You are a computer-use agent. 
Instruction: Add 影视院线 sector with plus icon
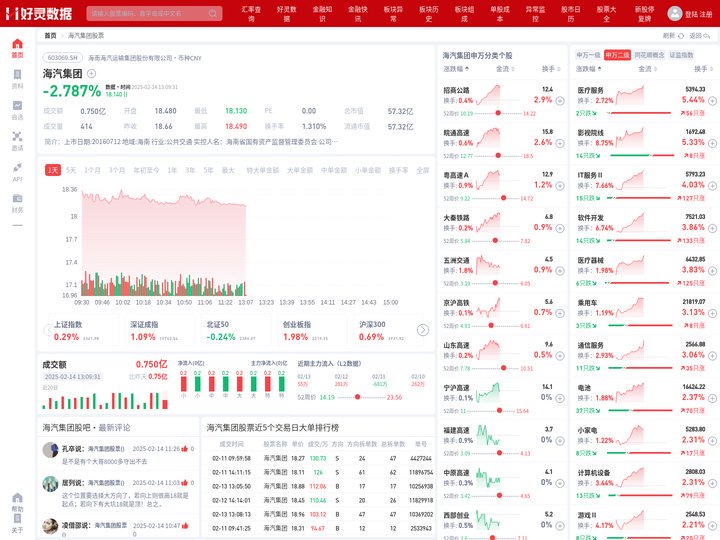click(x=712, y=143)
